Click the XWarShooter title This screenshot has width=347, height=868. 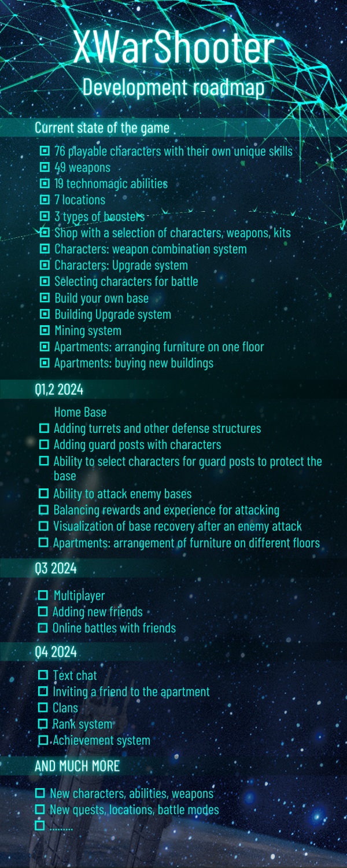coord(173,49)
